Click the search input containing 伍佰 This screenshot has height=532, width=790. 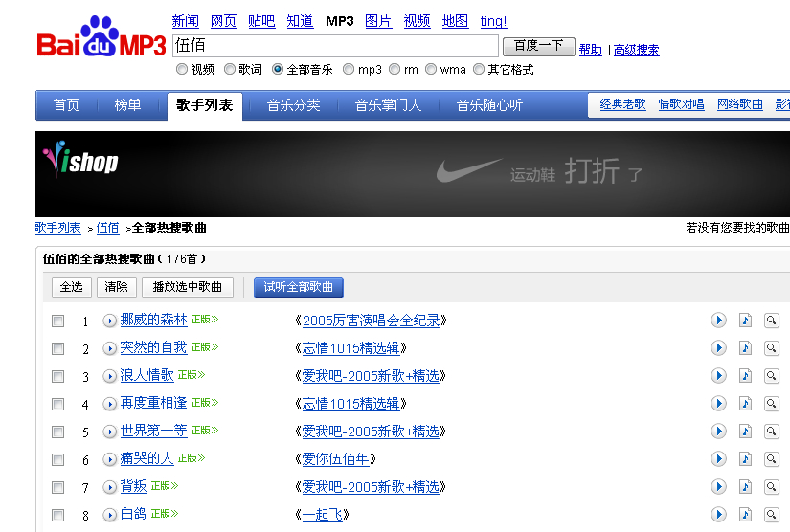[335, 46]
